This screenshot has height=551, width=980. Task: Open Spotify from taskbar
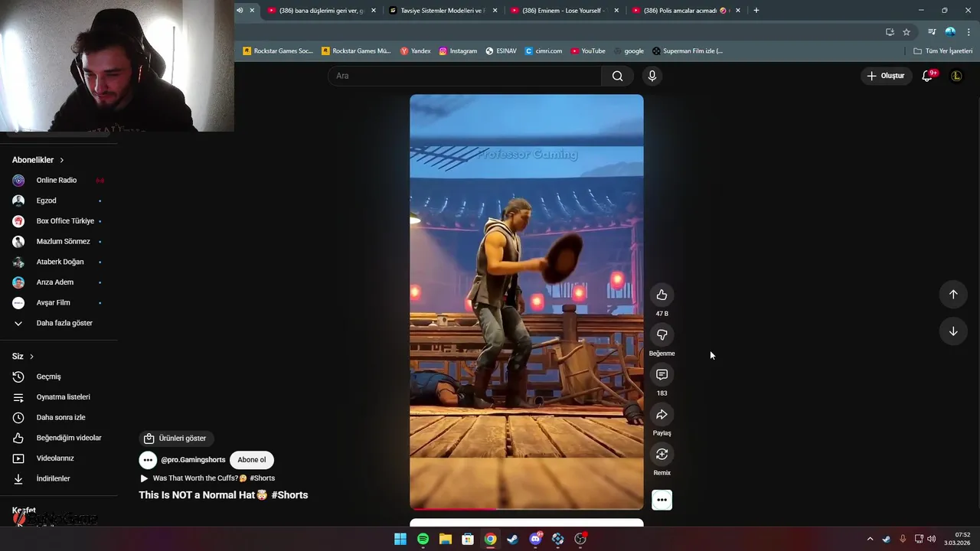coord(423,539)
